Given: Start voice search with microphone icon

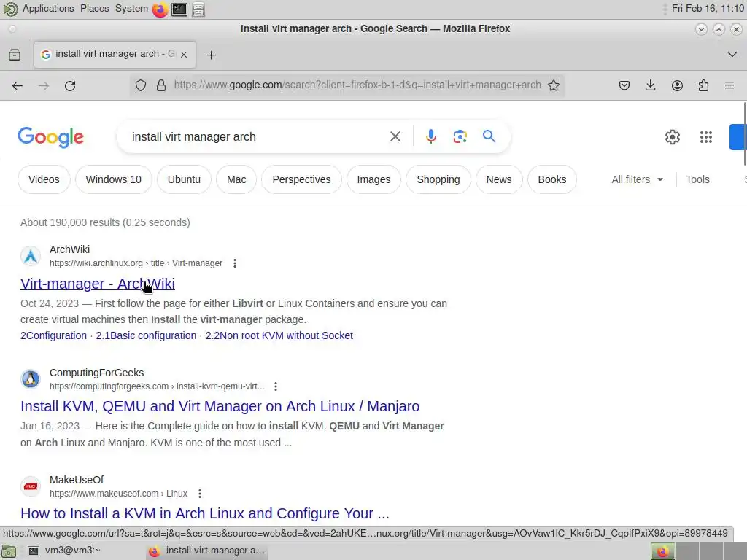Looking at the screenshot, I should pos(430,136).
